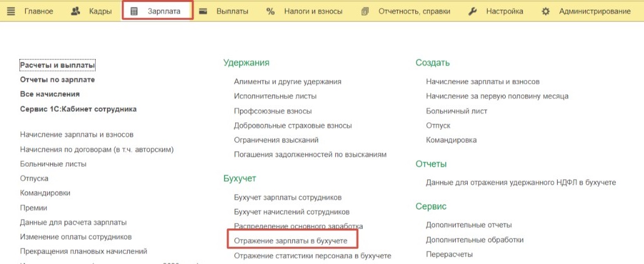The height and width of the screenshot is (264, 644).
Task: Go to Отчеты по зарплате
Action: click(58, 79)
